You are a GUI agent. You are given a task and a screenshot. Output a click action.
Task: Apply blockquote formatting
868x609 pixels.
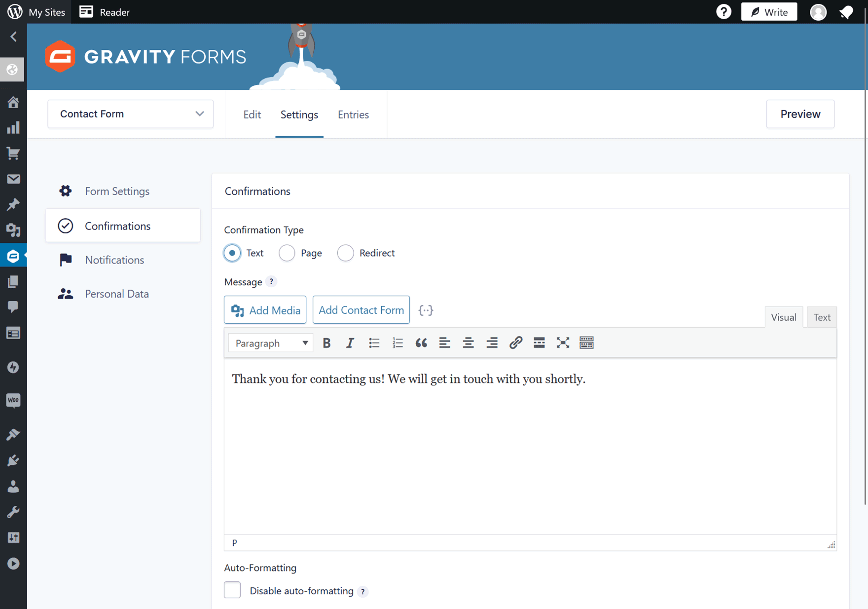coord(421,343)
